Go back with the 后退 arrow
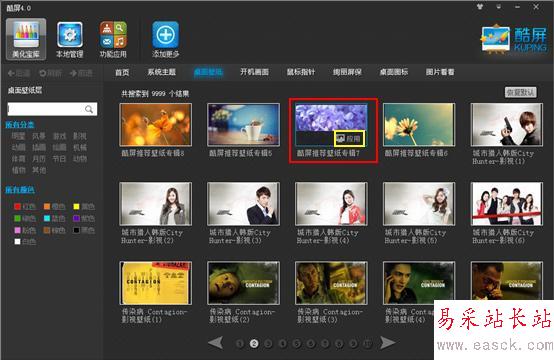Screen dimensions: 554x360 click(x=19, y=73)
